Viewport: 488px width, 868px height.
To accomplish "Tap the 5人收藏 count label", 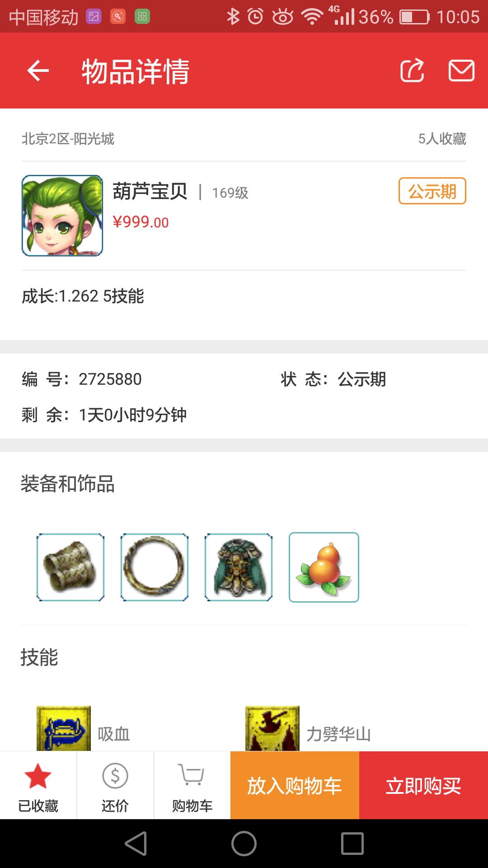I will coord(442,139).
